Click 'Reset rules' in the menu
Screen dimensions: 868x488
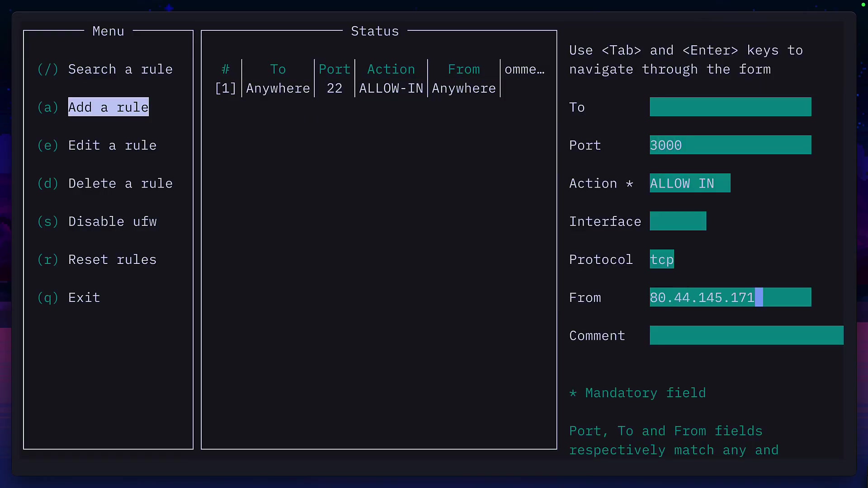(x=112, y=259)
